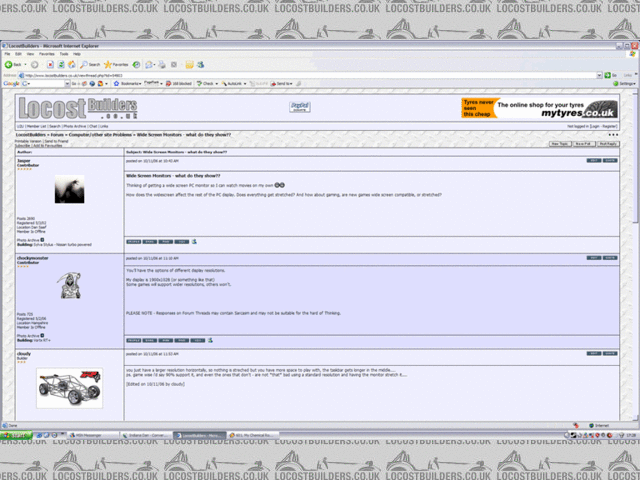The width and height of the screenshot is (640, 480).
Task: Click the green Go button
Action: pyautogui.click(x=611, y=75)
